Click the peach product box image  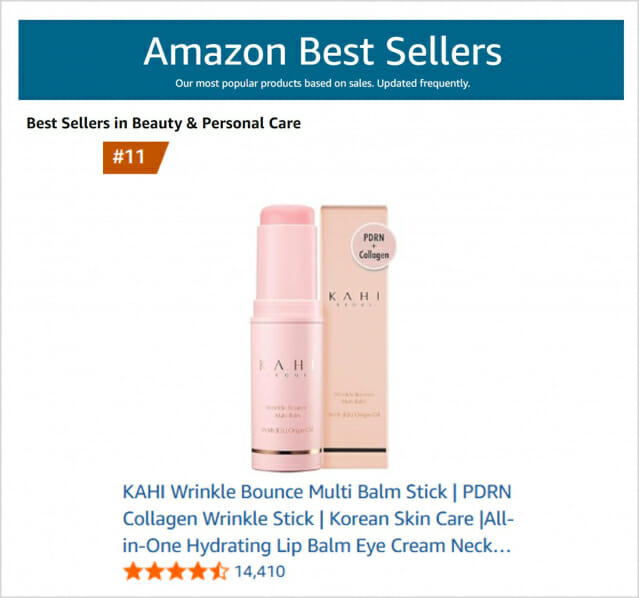pyautogui.click(x=366, y=380)
